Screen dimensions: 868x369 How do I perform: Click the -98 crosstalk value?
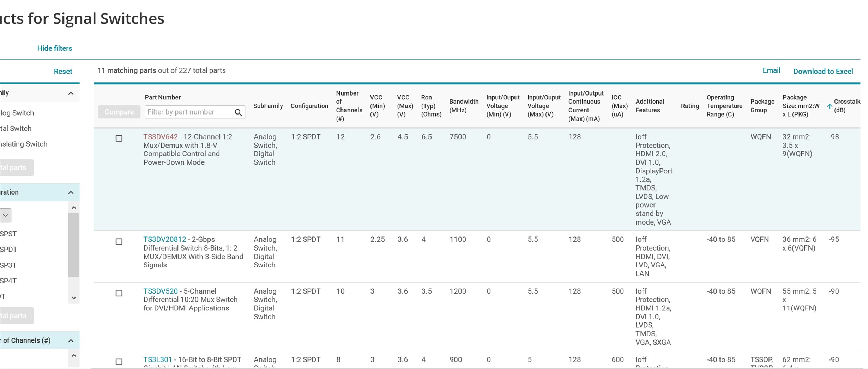[x=834, y=137]
